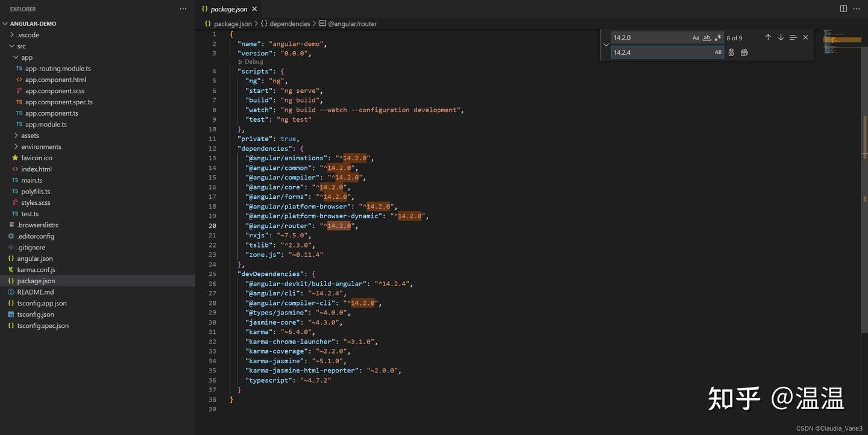Expand the .vscode folder

[x=97, y=35]
